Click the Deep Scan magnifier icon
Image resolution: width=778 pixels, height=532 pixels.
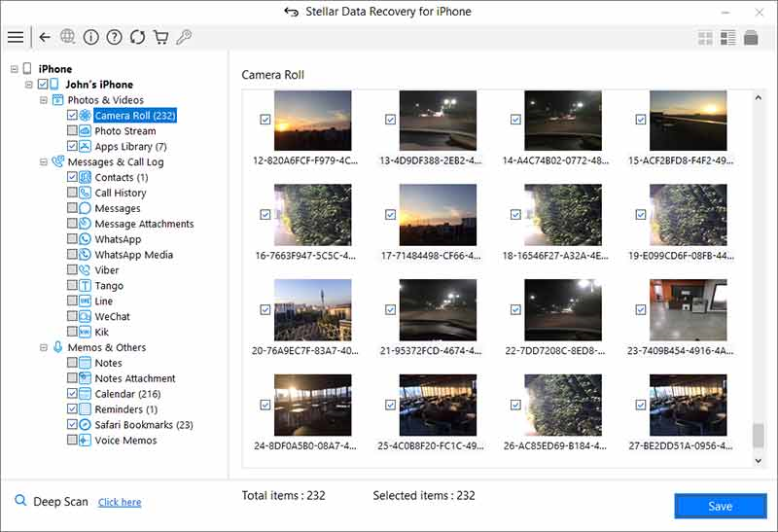[20, 500]
